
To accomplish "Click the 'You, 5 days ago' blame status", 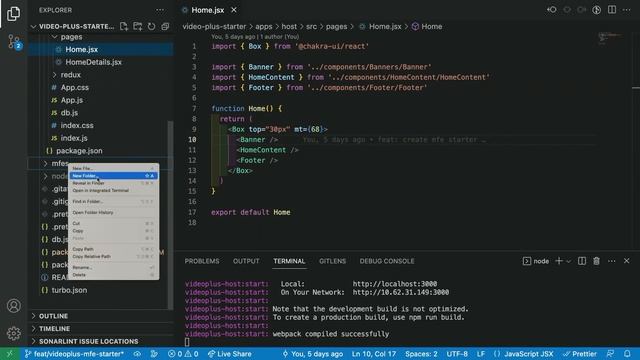I will [313, 354].
